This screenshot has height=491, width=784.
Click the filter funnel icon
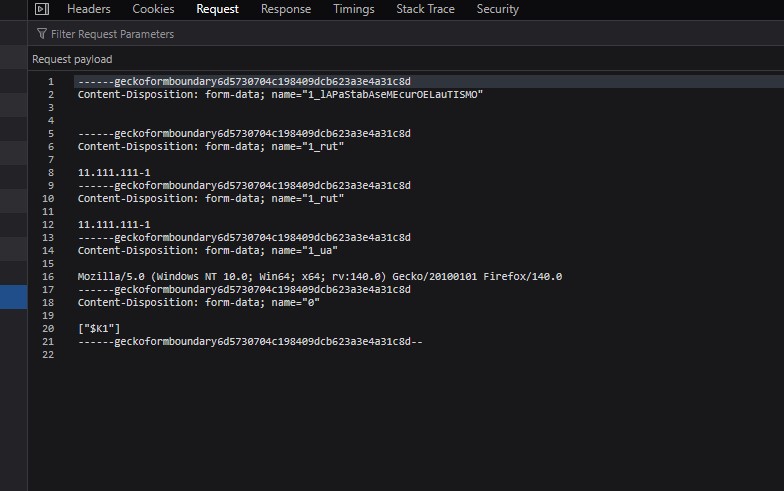pyautogui.click(x=42, y=34)
